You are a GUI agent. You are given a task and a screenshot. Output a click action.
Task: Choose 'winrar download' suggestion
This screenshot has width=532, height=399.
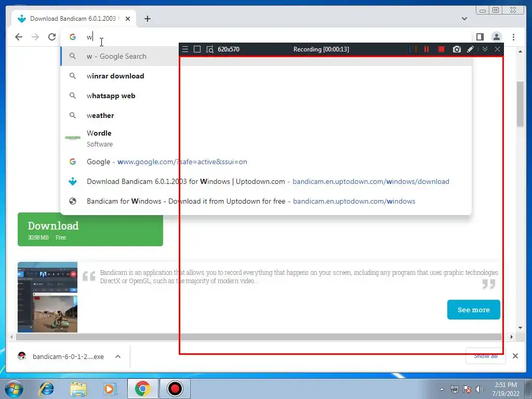266,76
